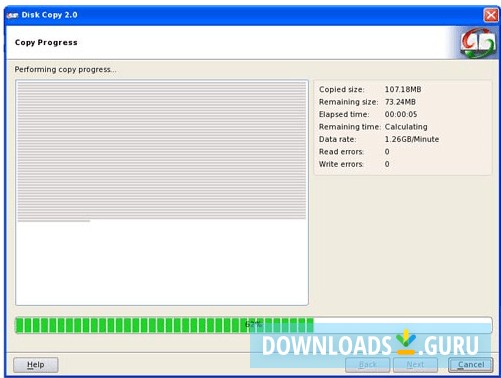
Task: Click the title bar app icon
Action: pyautogui.click(x=12, y=15)
